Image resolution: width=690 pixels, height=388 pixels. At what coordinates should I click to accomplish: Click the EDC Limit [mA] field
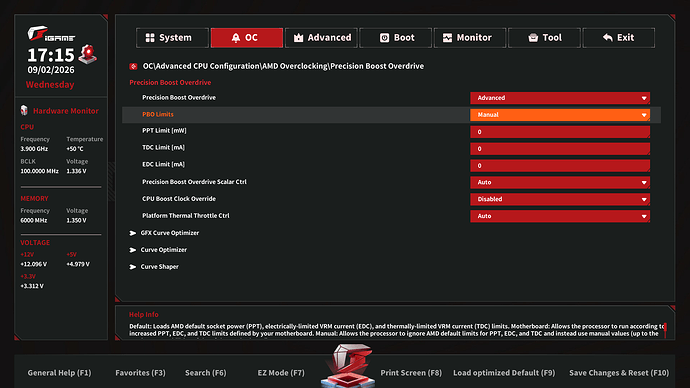560,166
